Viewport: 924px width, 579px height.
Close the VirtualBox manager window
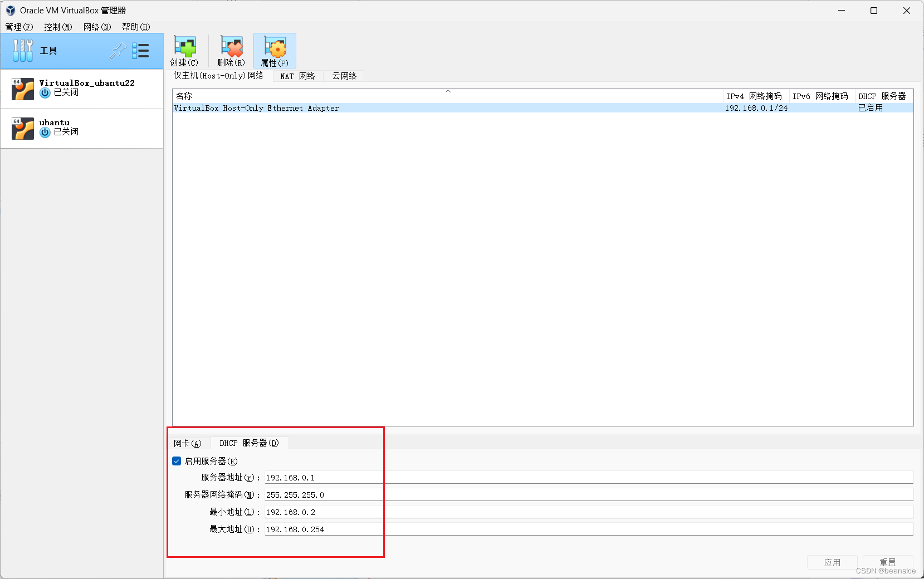[x=907, y=11]
